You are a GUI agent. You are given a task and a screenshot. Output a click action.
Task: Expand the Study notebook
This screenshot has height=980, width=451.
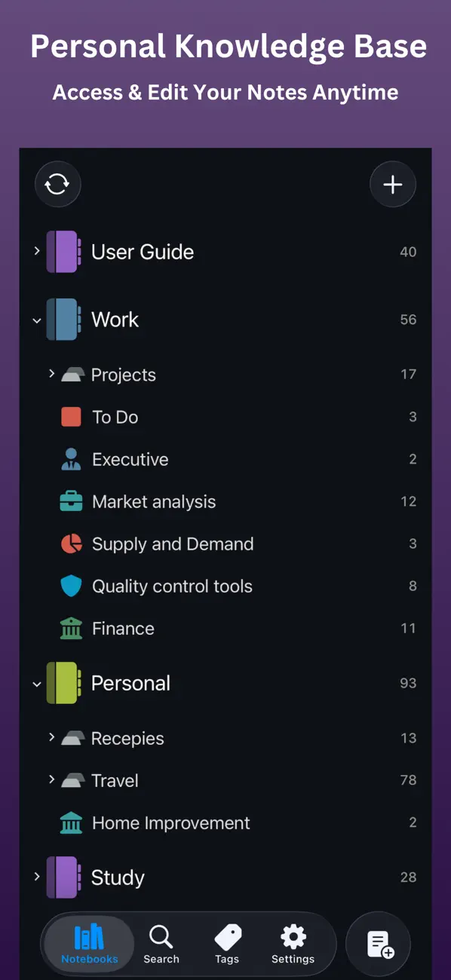[36, 877]
